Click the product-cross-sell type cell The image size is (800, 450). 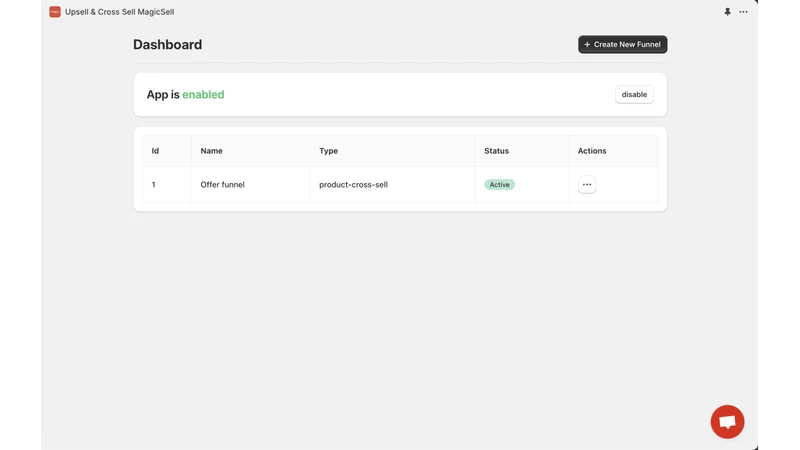point(392,184)
